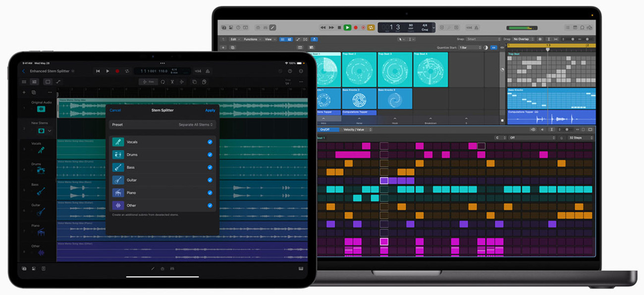Open the Trap Beat 2 pattern cell
Screen dimensions: 644x295
360,70
